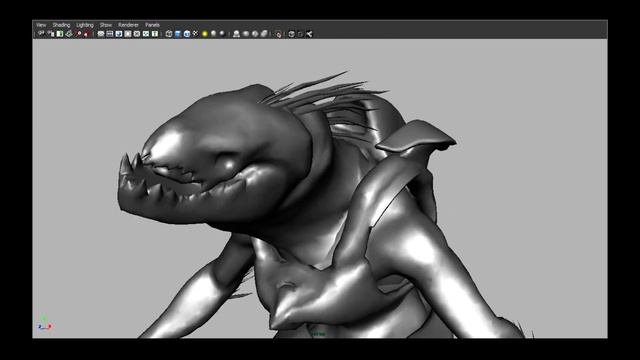Open the Shading menu
The image size is (640, 360).
[61, 25]
